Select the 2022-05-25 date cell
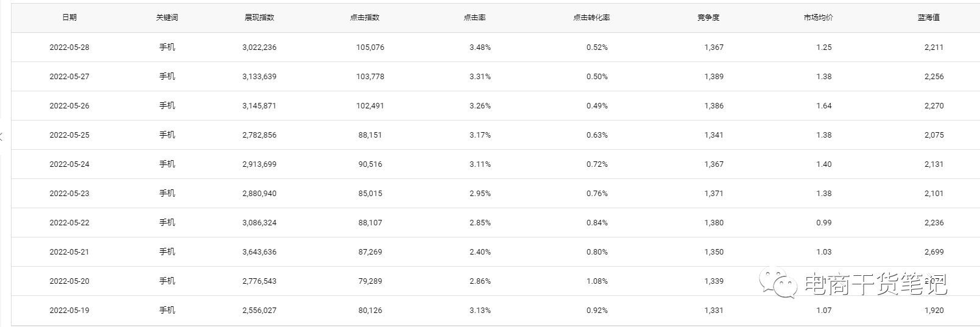Image resolution: width=980 pixels, height=327 pixels. pyautogui.click(x=69, y=135)
